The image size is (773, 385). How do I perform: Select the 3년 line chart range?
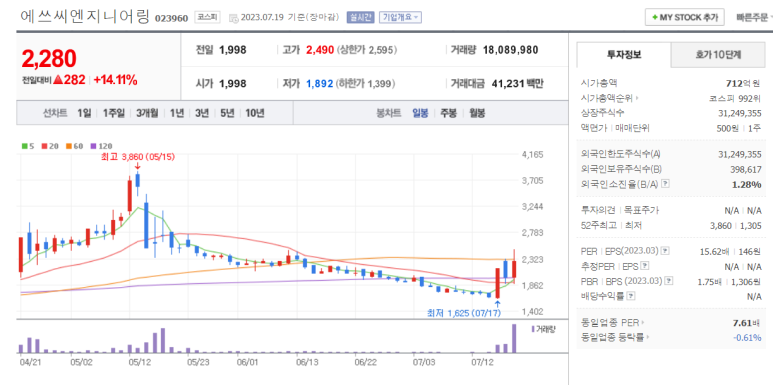pyautogui.click(x=202, y=113)
